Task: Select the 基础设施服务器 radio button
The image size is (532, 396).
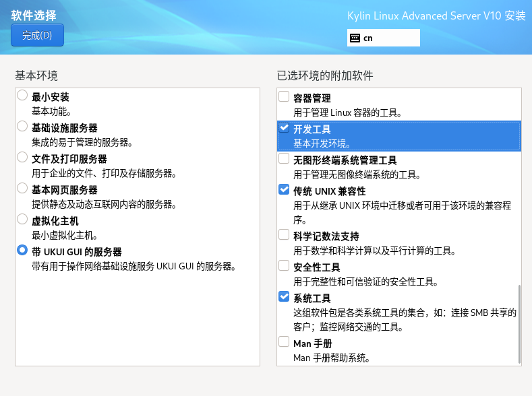Action: point(22,126)
